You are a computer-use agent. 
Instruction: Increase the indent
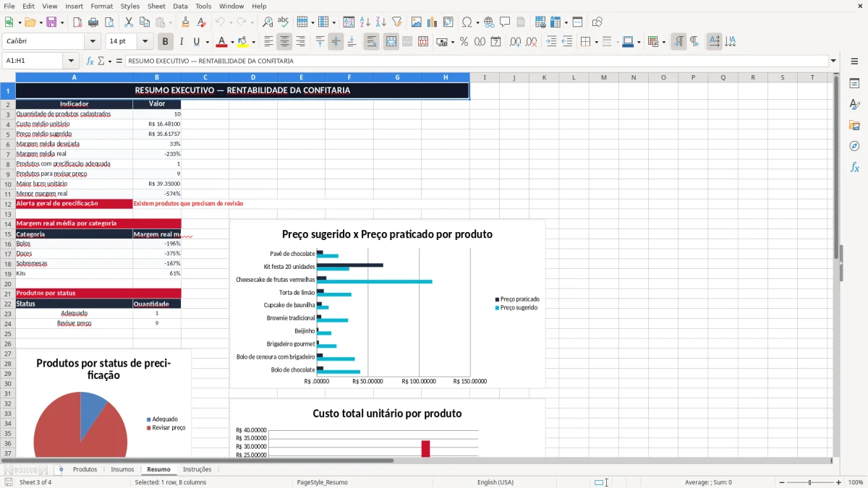pos(551,42)
